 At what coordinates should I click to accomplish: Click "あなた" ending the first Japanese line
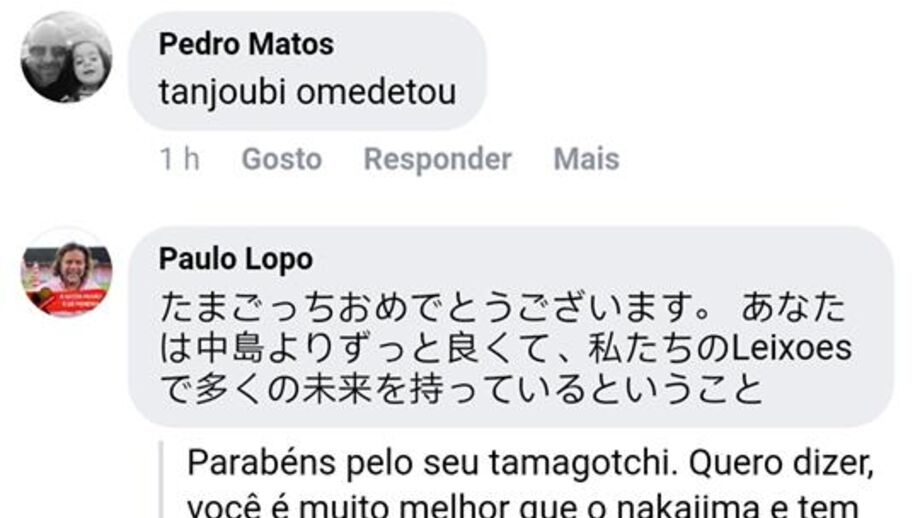pos(794,307)
